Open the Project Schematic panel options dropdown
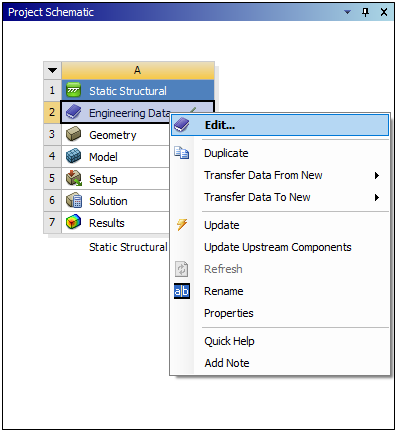This screenshot has height=432, width=397. [x=347, y=12]
